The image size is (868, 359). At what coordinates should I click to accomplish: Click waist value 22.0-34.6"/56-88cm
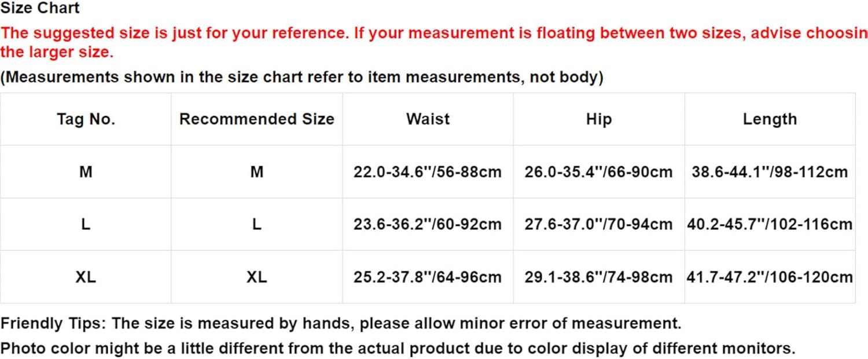(x=428, y=172)
